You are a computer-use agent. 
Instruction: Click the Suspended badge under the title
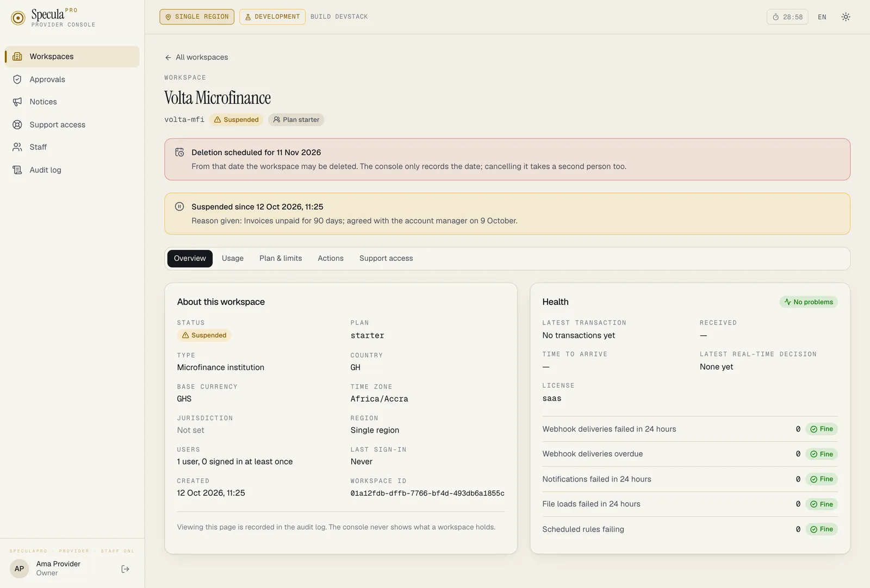click(x=236, y=120)
